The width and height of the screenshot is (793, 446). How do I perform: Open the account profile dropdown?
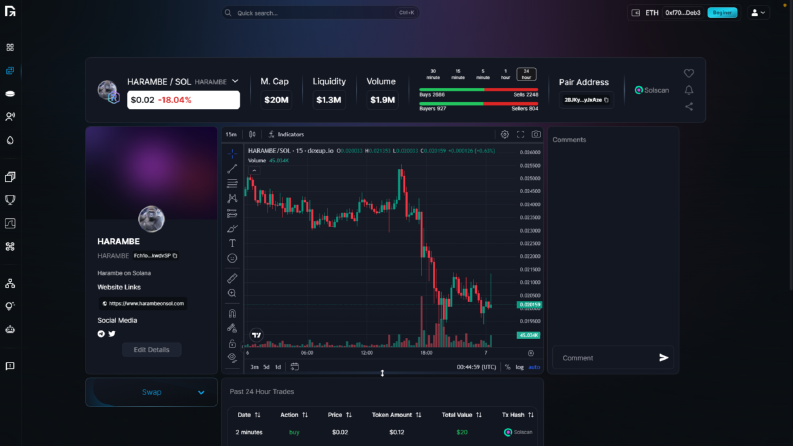[x=758, y=13]
